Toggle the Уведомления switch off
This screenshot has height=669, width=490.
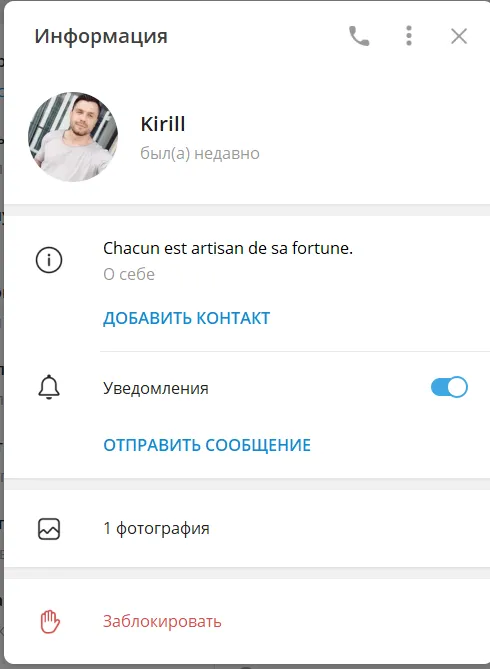[449, 387]
